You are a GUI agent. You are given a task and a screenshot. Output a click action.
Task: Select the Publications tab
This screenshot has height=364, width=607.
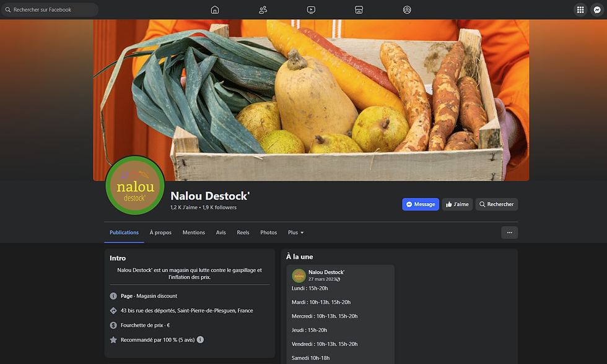point(124,233)
